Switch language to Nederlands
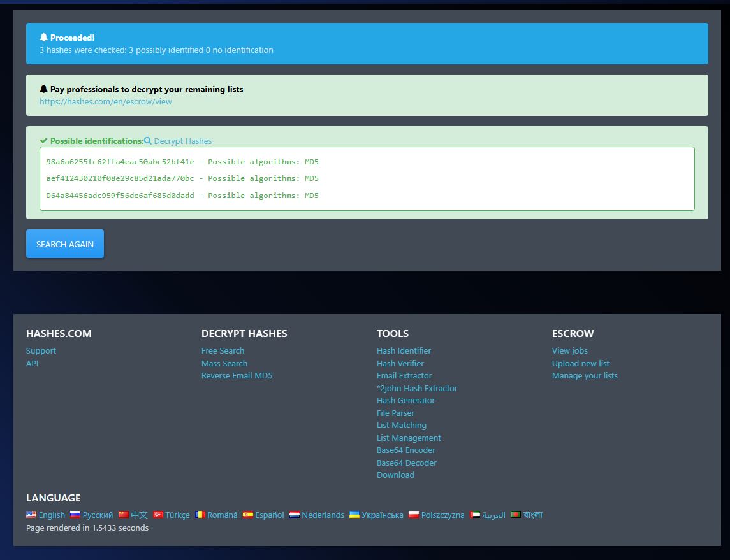The width and height of the screenshot is (730, 560). (x=323, y=515)
